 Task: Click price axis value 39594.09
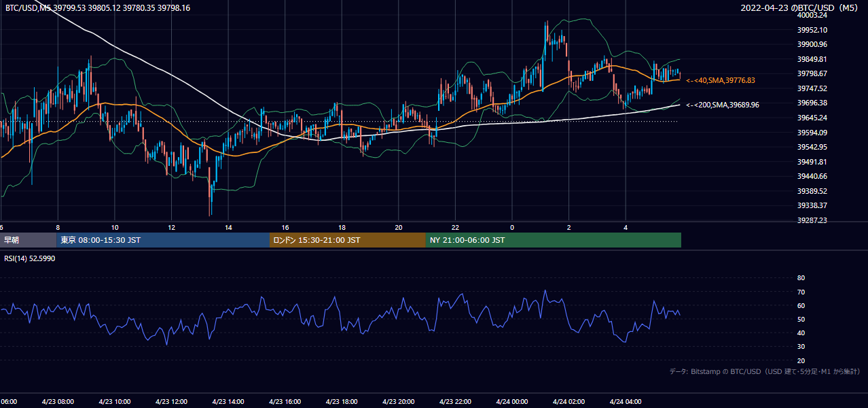point(812,133)
